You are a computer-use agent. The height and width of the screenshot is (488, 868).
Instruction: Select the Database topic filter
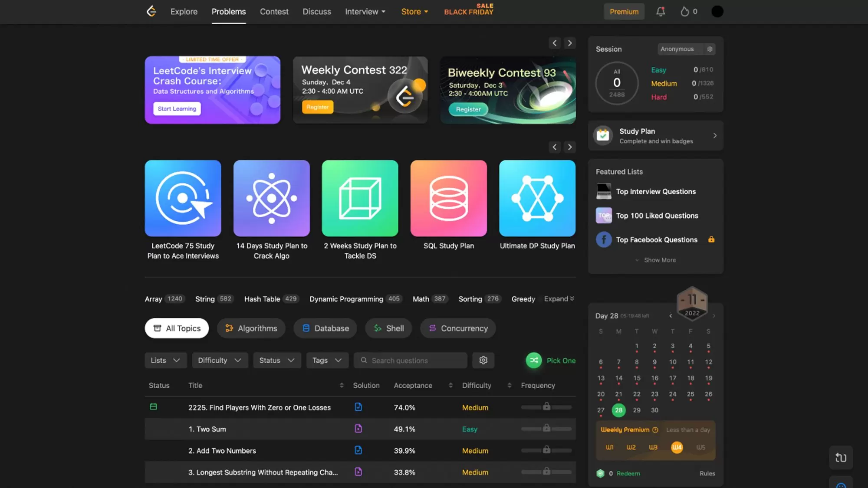325,328
